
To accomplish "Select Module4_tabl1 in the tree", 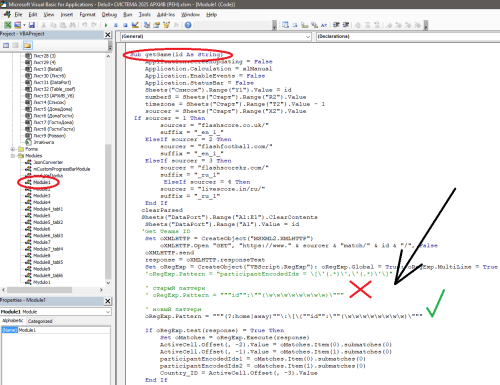I will 48,209.
